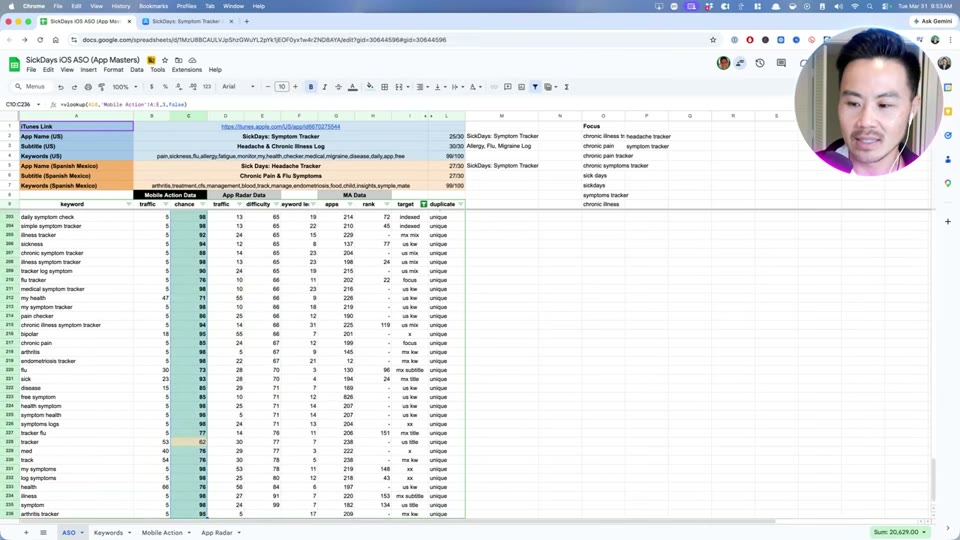960x540 pixels.
Task: Click the Undo icon in Sheets toolbar
Action: pyautogui.click(x=61, y=87)
